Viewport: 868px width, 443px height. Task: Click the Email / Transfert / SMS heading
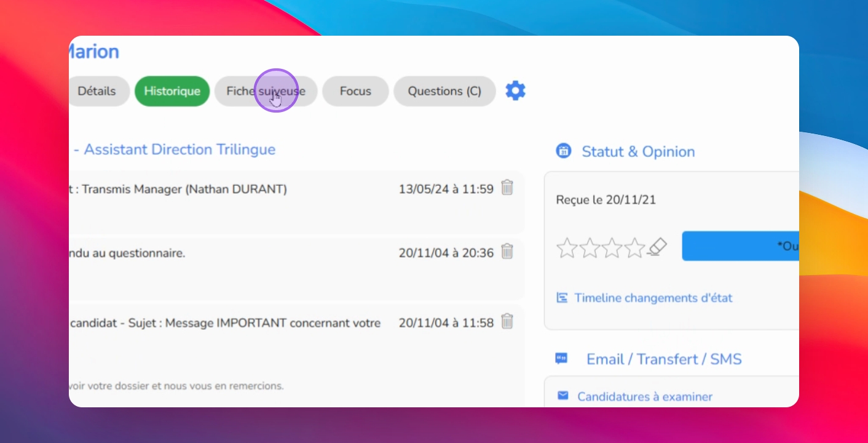664,359
